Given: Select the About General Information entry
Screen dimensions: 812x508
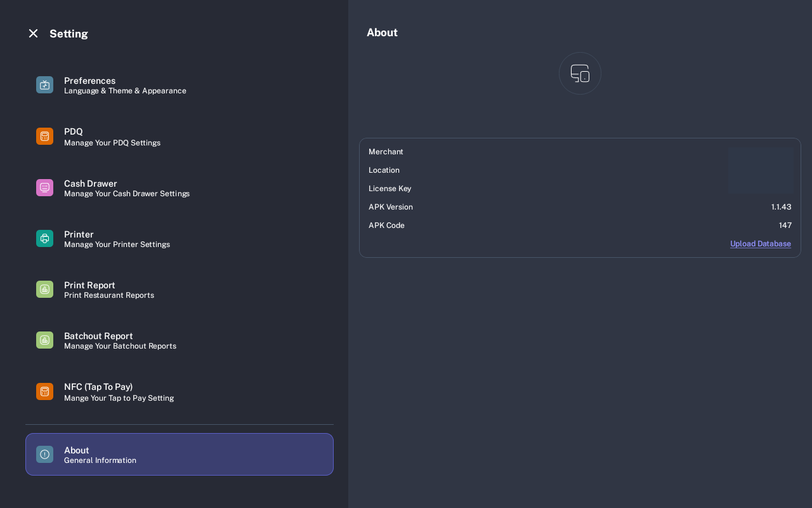Looking at the screenshot, I should pos(180,454).
